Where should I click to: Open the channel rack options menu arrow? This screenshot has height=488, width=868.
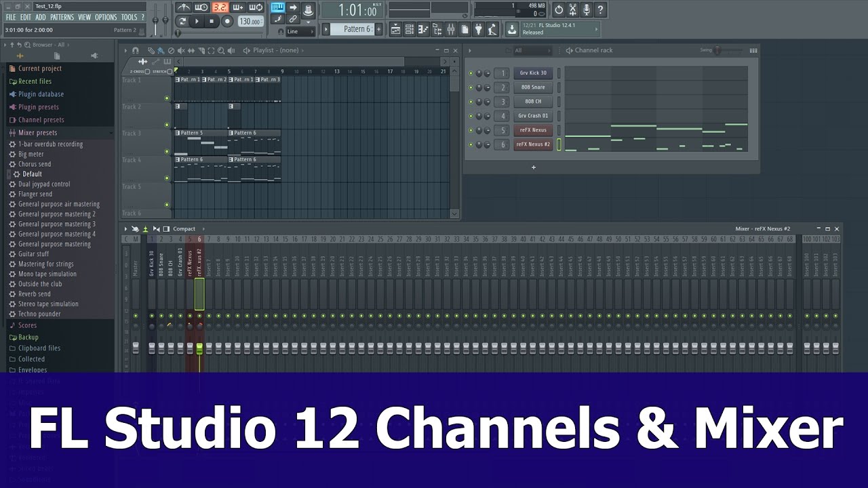[x=470, y=50]
